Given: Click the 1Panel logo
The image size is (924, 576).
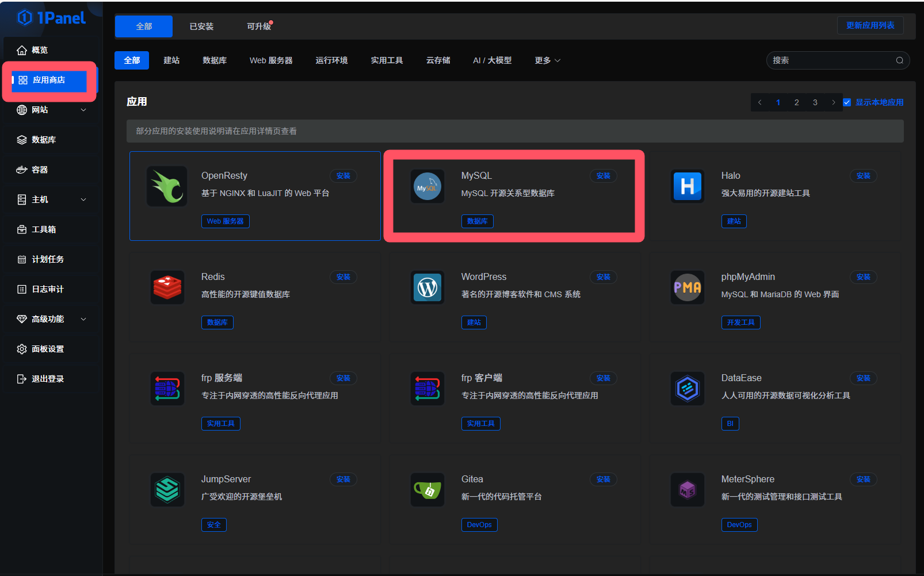Looking at the screenshot, I should [x=51, y=18].
